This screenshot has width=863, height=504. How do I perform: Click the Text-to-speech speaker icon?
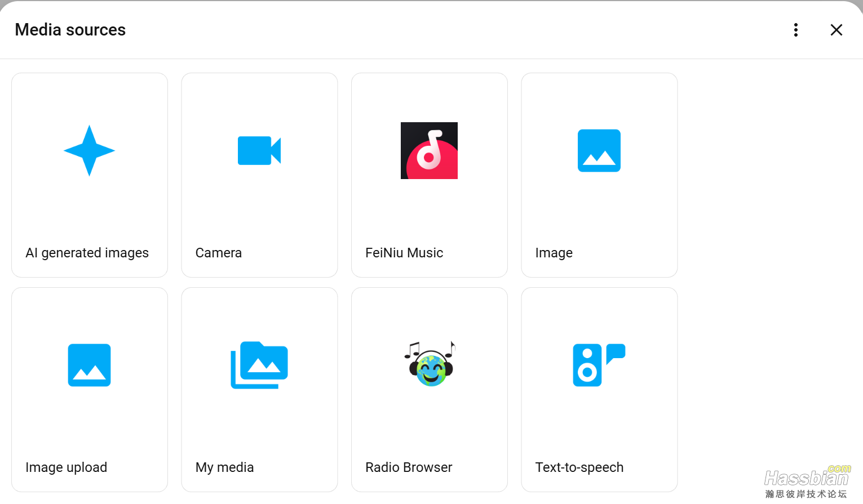point(599,365)
